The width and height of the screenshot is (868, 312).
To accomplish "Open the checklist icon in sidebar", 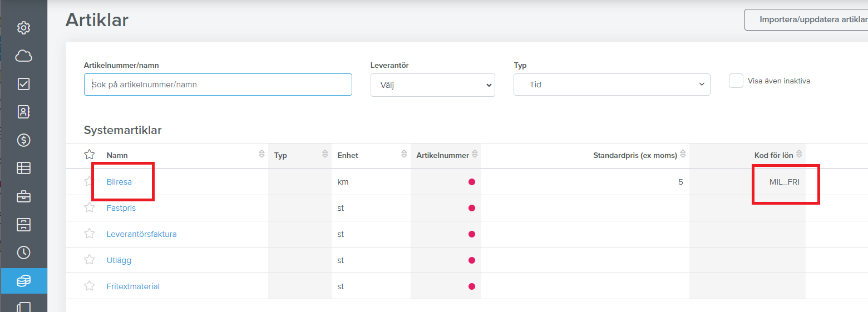I will click(23, 84).
